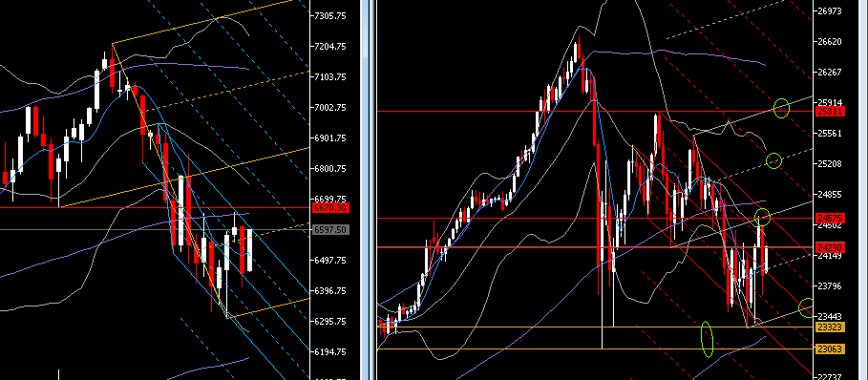
Task: Click 26620 on the right price axis
Action: coord(829,41)
